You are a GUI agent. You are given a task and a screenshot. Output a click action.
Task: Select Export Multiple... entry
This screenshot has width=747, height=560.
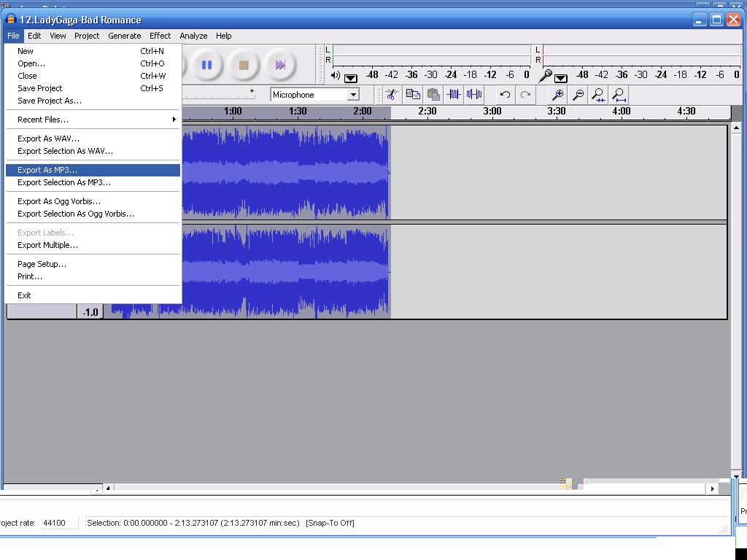[93, 245]
